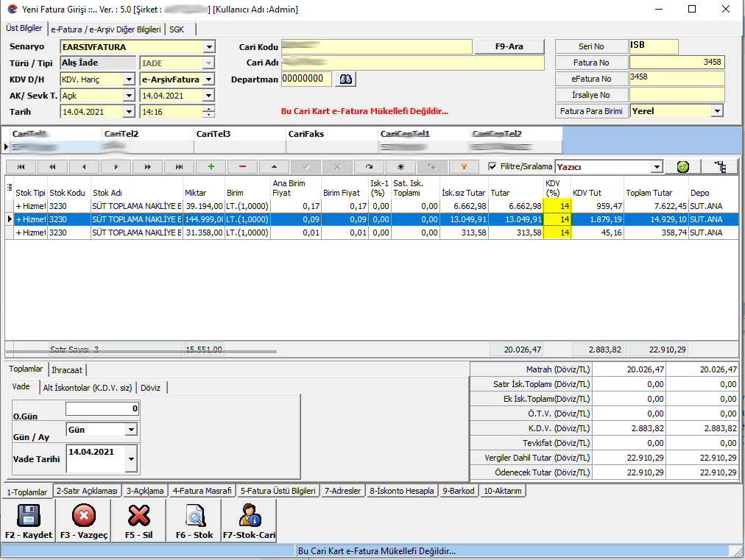
Task: Click the Stok Adı column header
Action: tap(136, 193)
